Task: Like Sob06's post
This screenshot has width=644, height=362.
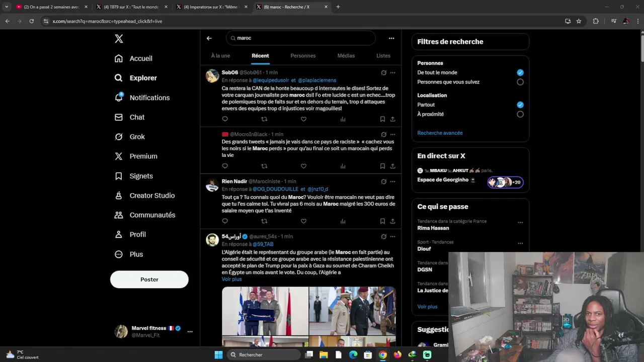Action: point(303,119)
